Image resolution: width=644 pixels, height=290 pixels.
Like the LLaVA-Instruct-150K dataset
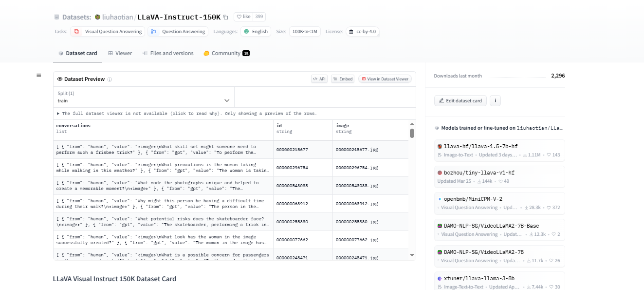pyautogui.click(x=243, y=17)
